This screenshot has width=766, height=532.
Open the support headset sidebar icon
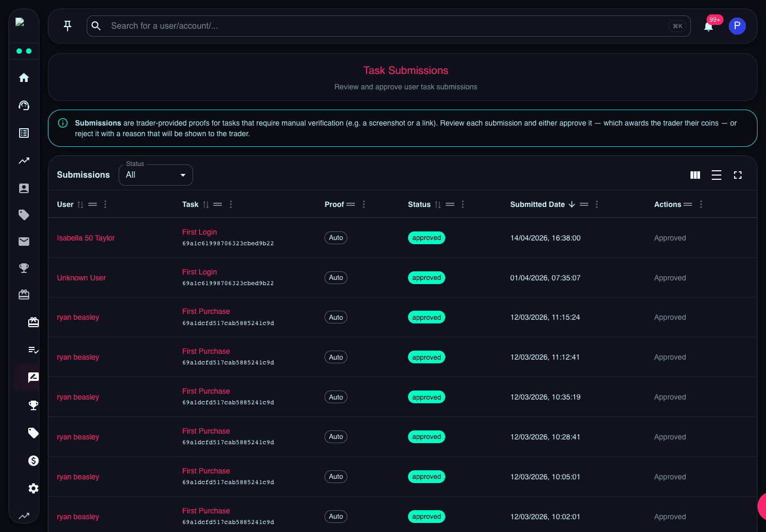pos(24,105)
